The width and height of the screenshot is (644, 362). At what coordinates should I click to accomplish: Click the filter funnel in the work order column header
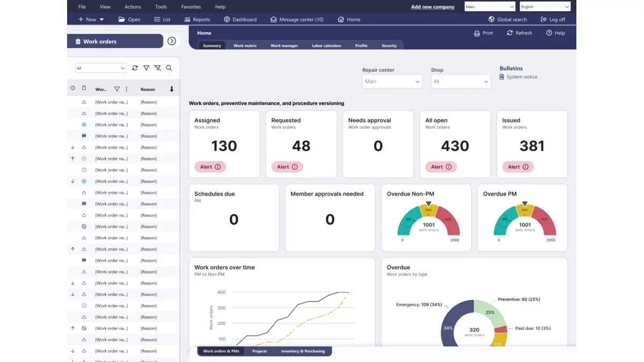[x=117, y=89]
